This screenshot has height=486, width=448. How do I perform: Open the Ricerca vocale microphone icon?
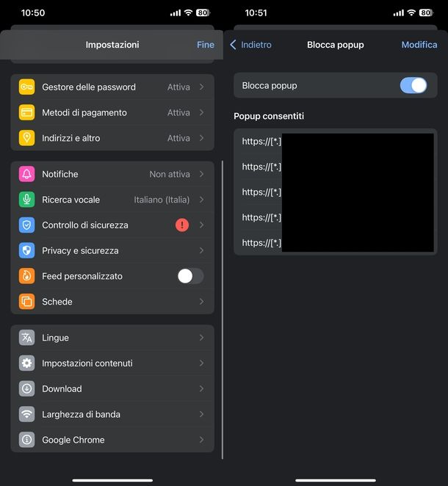[26, 199]
